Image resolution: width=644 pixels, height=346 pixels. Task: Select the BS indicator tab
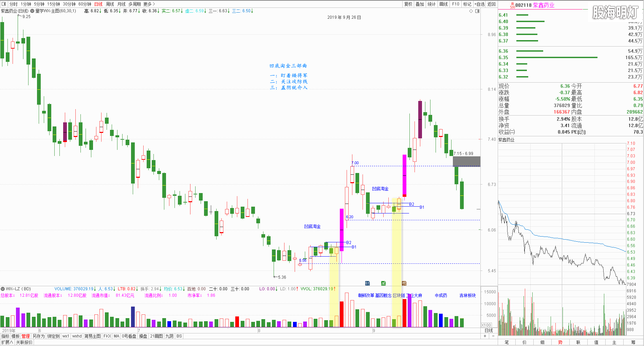pyautogui.click(x=179, y=336)
